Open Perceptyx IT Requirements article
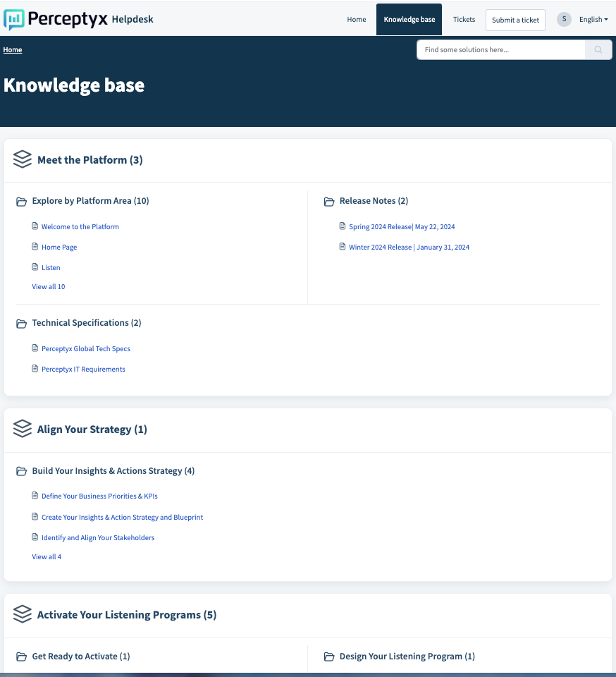The image size is (616, 677). [x=83, y=369]
